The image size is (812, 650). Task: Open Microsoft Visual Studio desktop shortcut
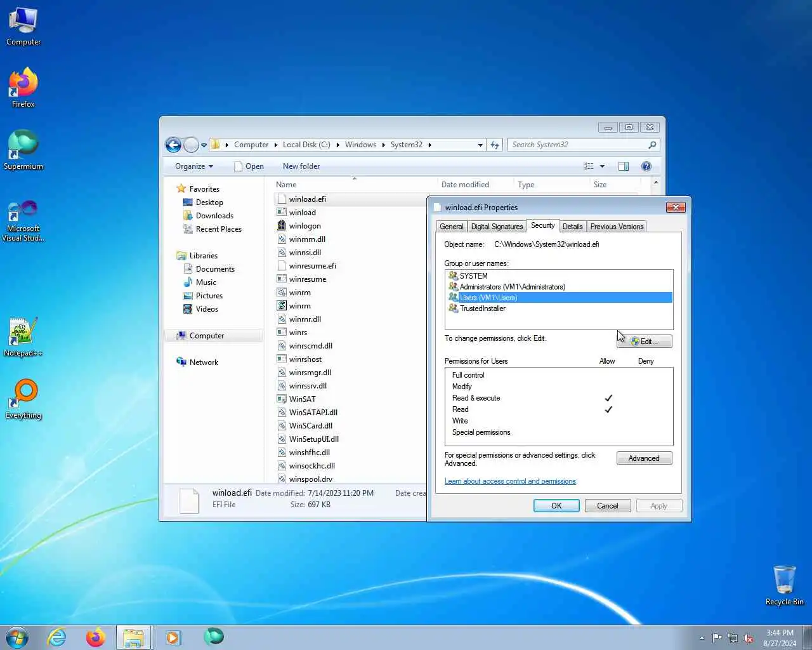pyautogui.click(x=23, y=221)
